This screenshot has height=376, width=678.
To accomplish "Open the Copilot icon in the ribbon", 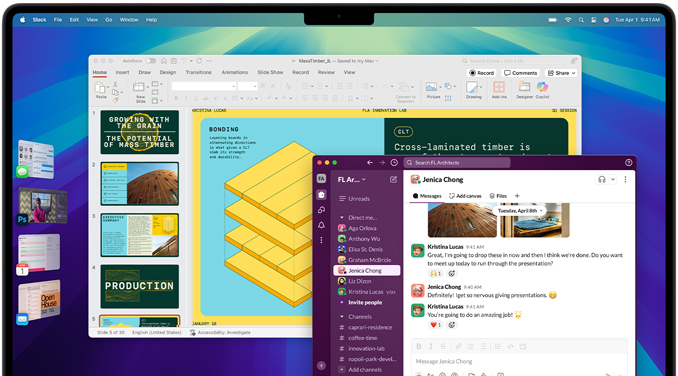I will [542, 90].
